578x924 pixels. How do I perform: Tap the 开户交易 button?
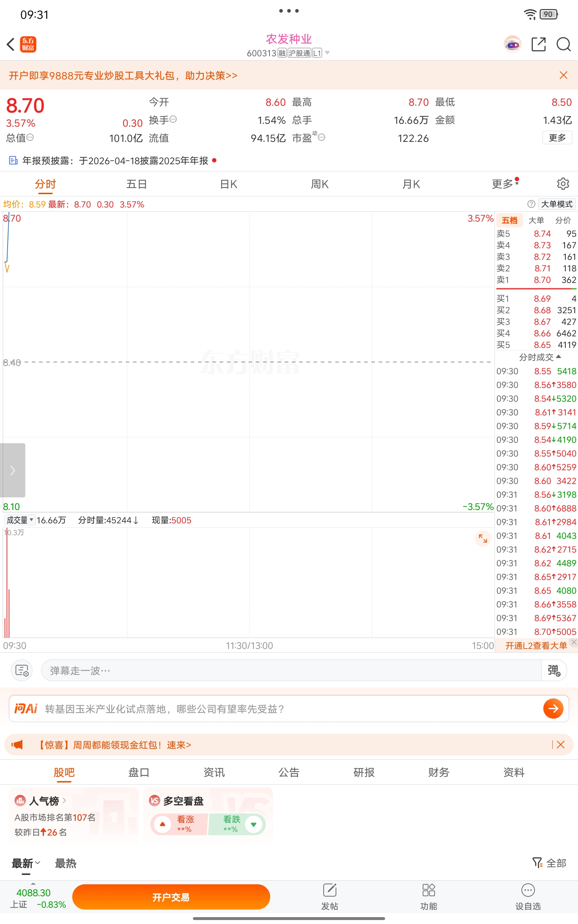point(171,897)
